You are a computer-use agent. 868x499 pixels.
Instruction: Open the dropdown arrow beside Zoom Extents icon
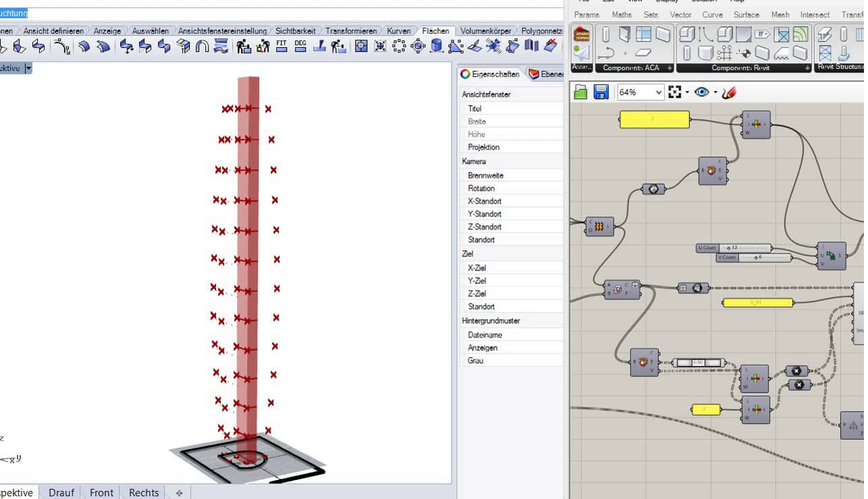coord(686,92)
